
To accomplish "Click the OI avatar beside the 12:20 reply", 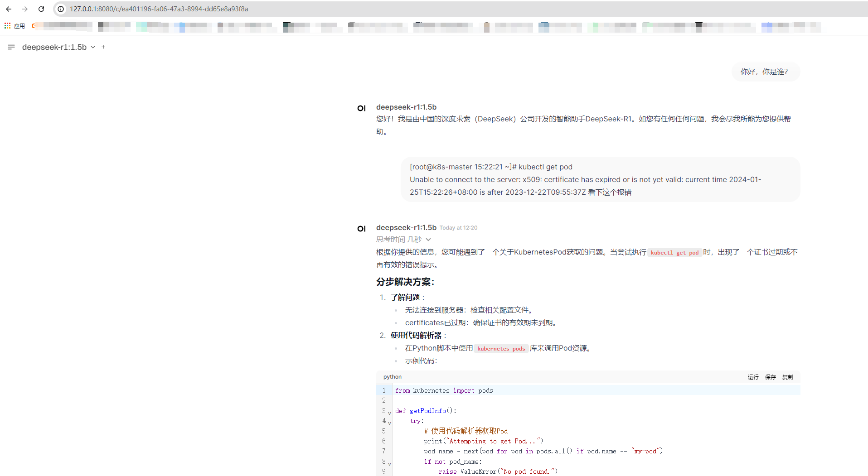I will click(x=361, y=229).
